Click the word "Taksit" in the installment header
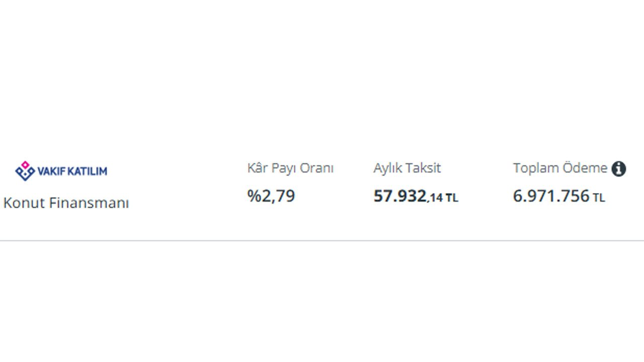Image resolution: width=644 pixels, height=362 pixels. click(x=424, y=168)
